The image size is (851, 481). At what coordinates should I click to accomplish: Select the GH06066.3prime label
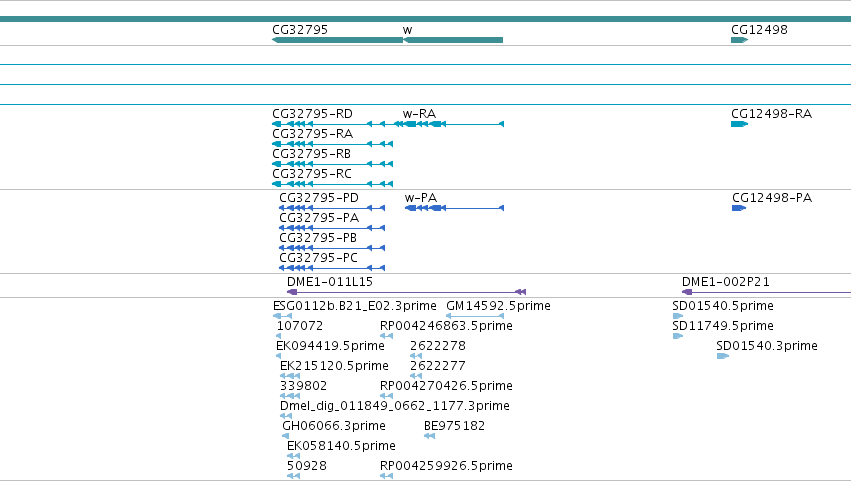point(334,426)
